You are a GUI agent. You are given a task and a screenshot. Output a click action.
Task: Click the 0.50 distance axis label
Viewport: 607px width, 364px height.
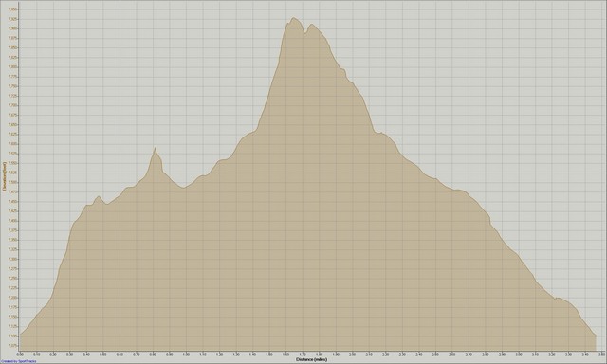103,355
